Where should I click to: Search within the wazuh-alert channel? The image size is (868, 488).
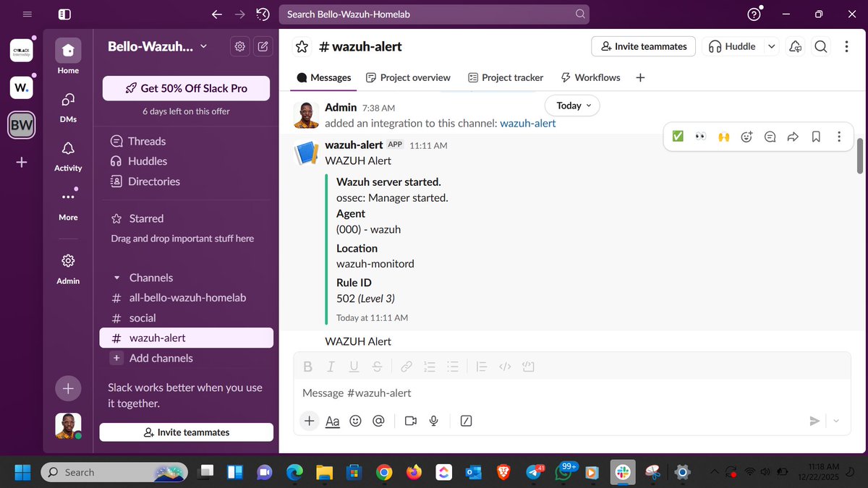click(821, 46)
